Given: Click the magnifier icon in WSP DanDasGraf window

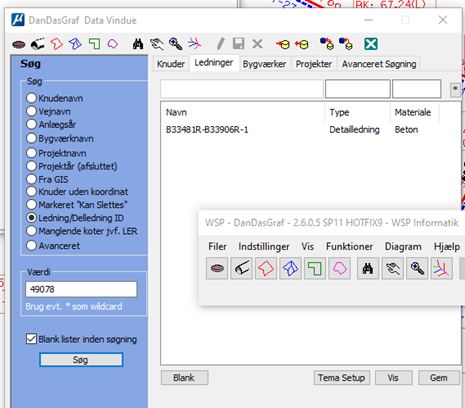Looking at the screenshot, I should click(417, 268).
